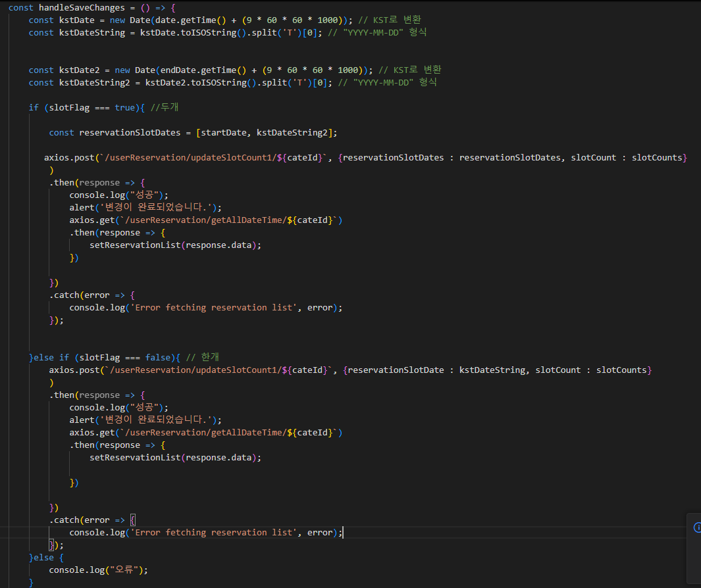Image resolution: width=701 pixels, height=588 pixels.
Task: Click the kstDateString2 variable declaration name
Action: coord(95,83)
